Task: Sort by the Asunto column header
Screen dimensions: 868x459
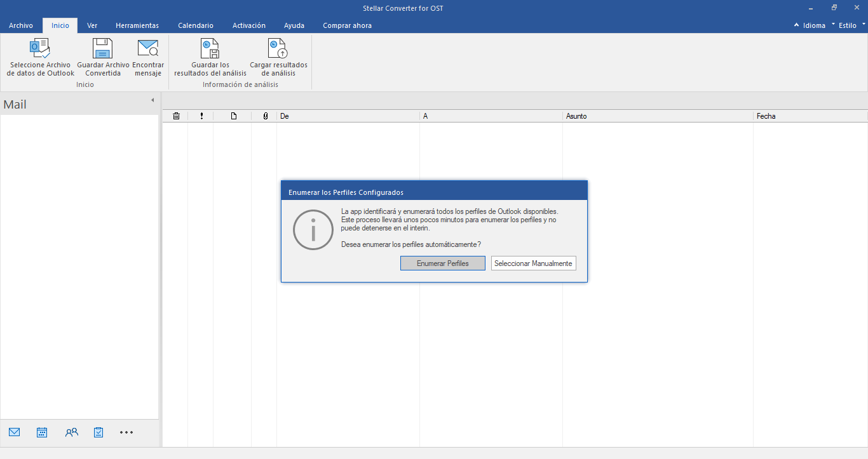Action: pos(576,116)
